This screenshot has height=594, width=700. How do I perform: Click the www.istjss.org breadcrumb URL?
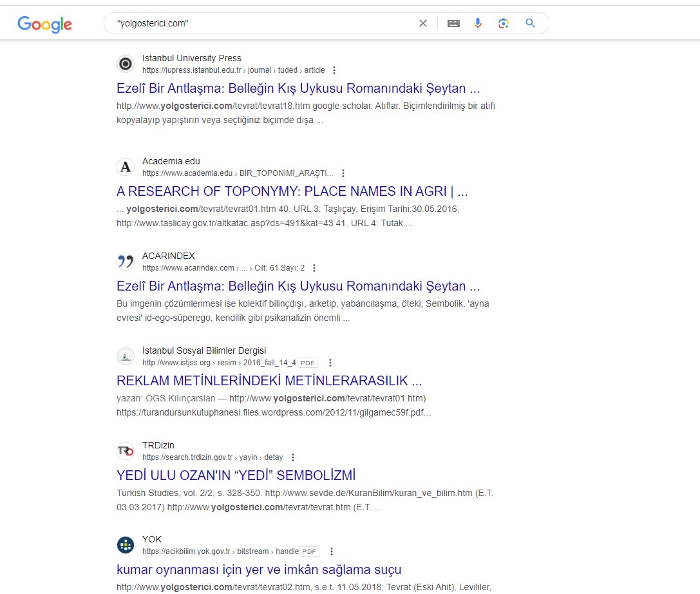click(219, 363)
